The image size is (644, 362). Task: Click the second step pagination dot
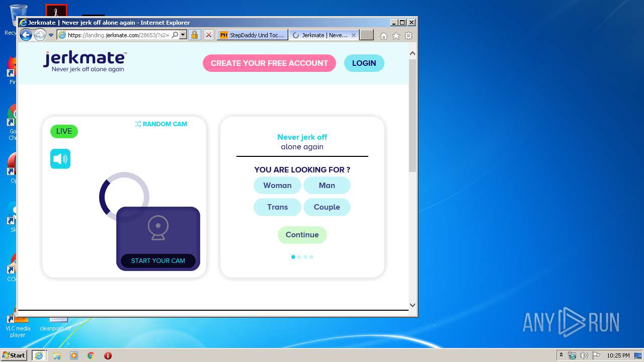pos(299,257)
